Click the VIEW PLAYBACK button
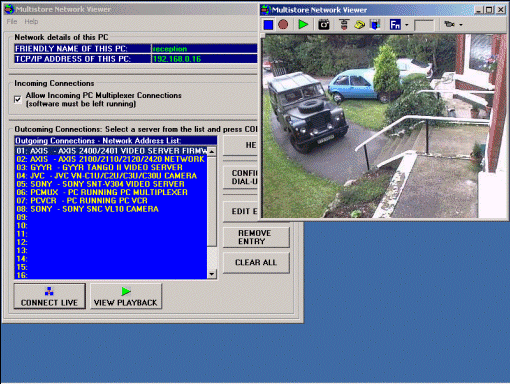The image size is (510, 384). [126, 296]
